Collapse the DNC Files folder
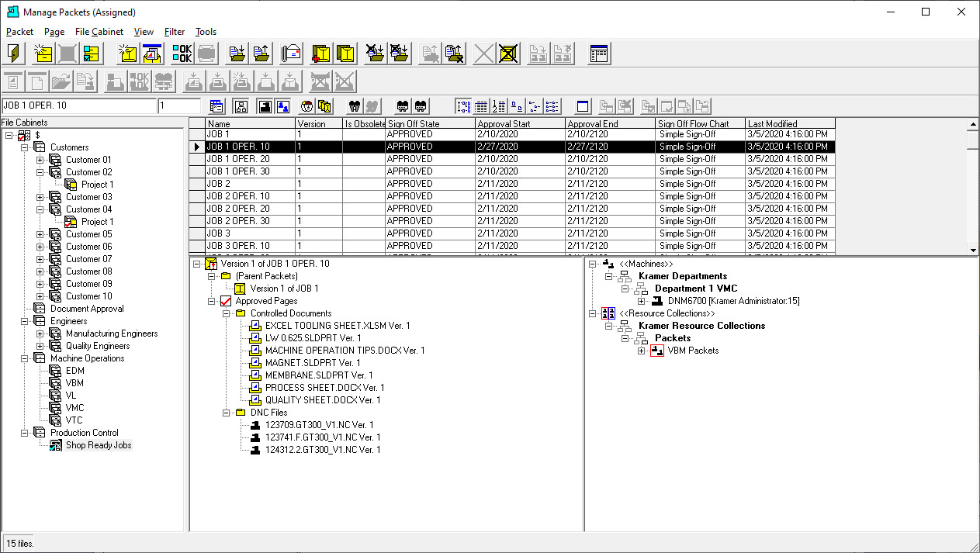Viewport: 980px width, 553px height. pos(226,413)
